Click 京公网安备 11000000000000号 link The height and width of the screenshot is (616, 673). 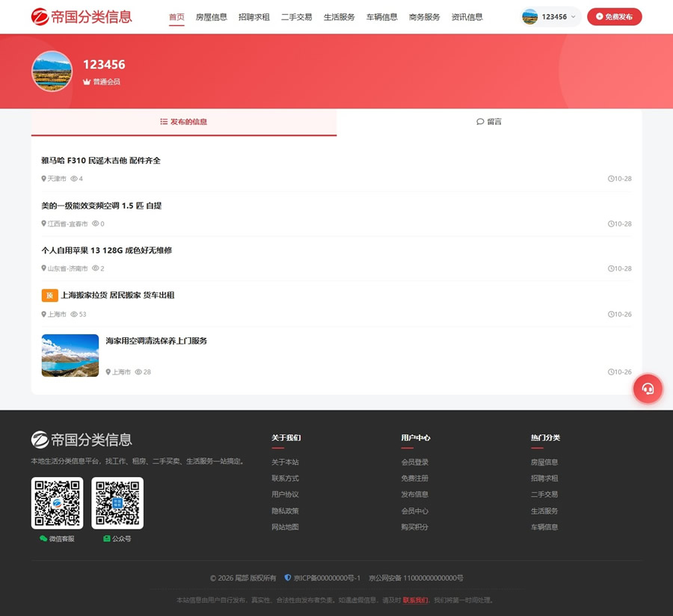[416, 579]
